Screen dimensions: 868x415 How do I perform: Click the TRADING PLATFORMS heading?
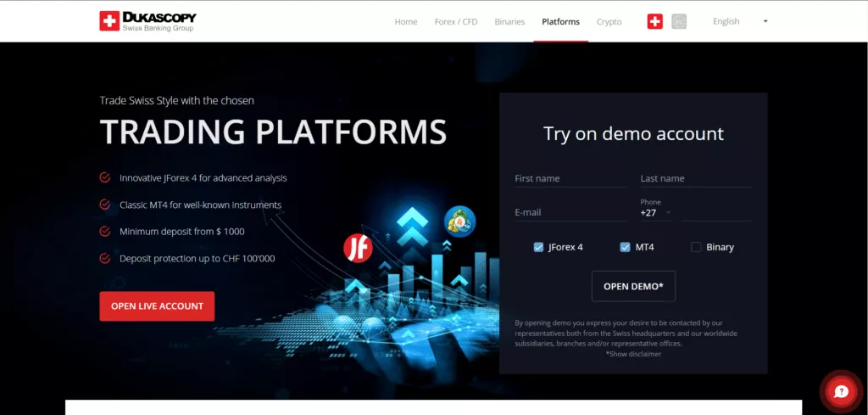coord(273,132)
